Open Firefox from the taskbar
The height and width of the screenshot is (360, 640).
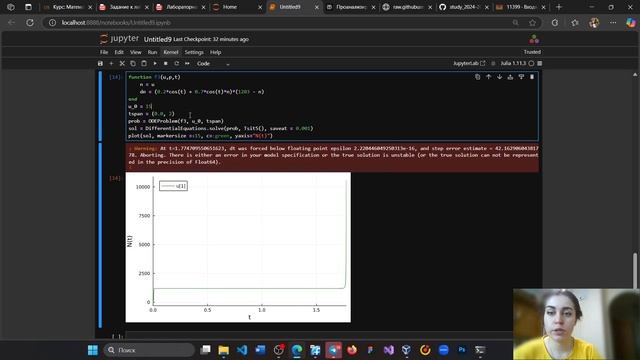click(x=352, y=350)
